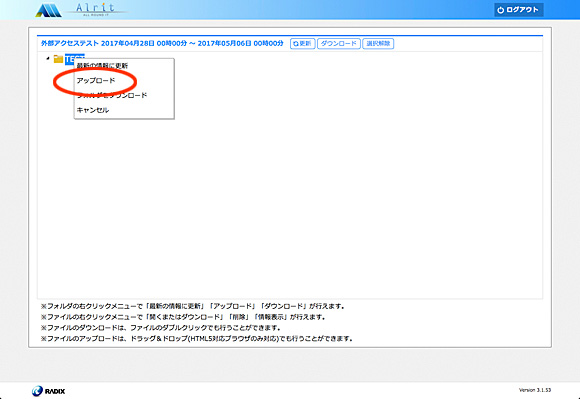The width and height of the screenshot is (580, 399).
Task: Click the ログアウト logout button
Action: click(x=519, y=10)
